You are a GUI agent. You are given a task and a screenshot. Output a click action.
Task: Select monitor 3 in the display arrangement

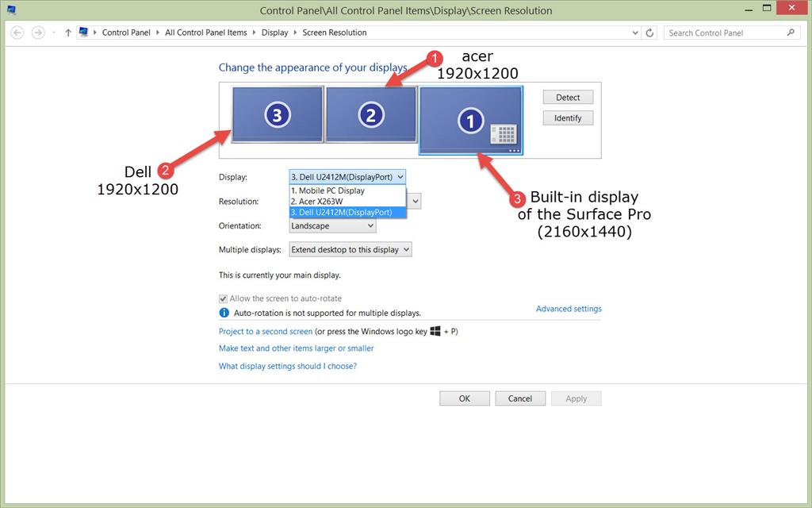[277, 114]
